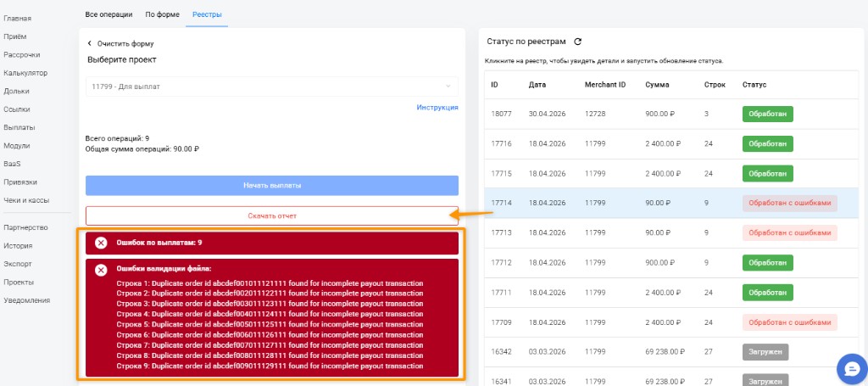The width and height of the screenshot is (868, 386).
Task: Go to Партнерство section
Action: [25, 227]
